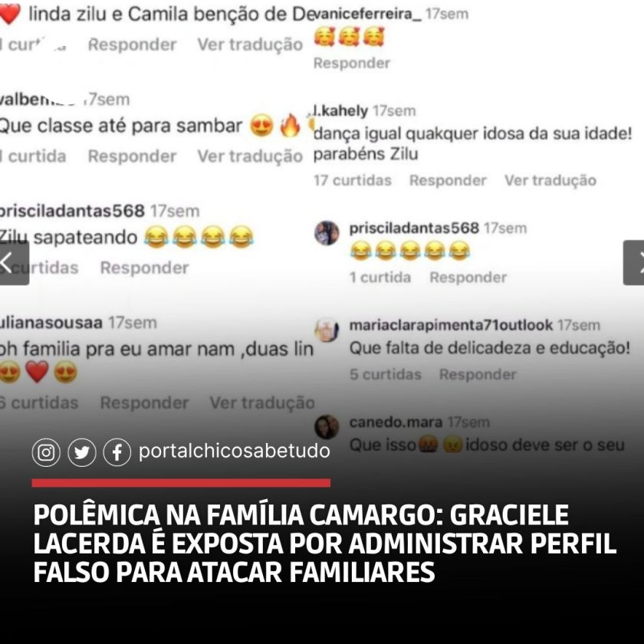Click the article headline about Graciele Lacerda

coord(325,544)
